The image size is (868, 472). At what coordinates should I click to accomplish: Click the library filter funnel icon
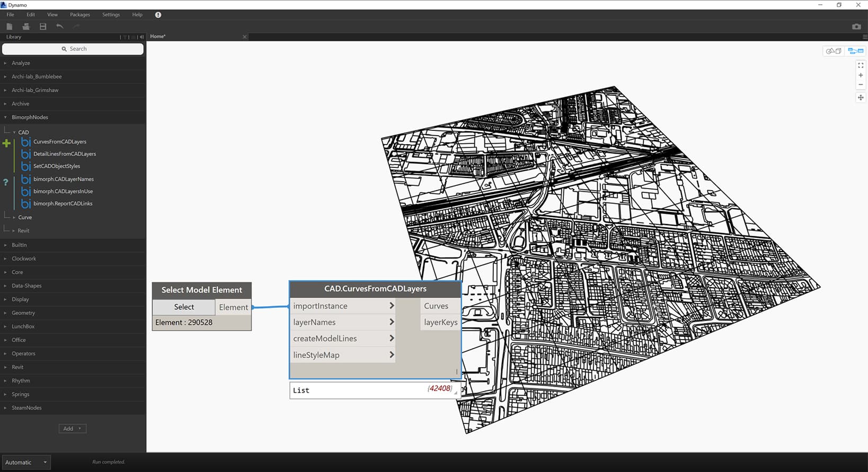tap(126, 37)
